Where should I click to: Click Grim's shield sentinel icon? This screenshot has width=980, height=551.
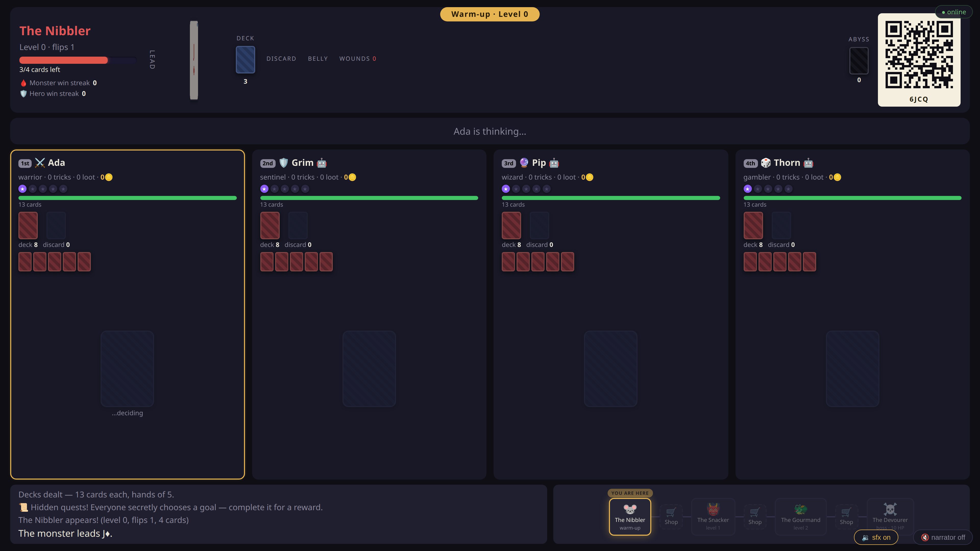tap(284, 163)
